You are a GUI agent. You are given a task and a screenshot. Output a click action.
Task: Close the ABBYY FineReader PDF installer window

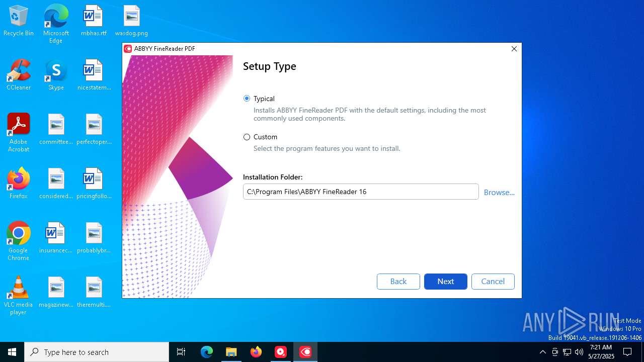[514, 49]
